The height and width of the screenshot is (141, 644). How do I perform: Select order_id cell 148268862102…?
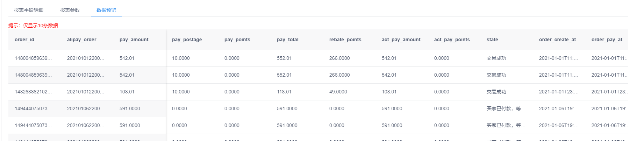click(33, 92)
